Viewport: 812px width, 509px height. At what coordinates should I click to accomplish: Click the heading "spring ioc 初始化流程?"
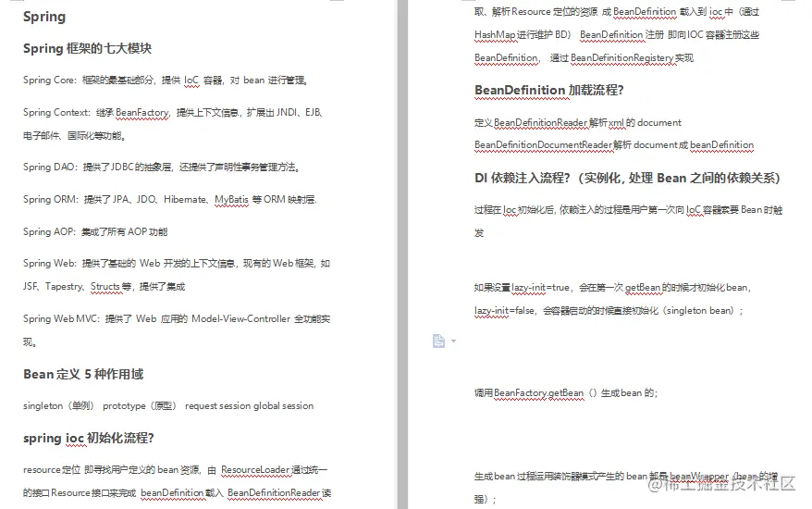point(89,439)
